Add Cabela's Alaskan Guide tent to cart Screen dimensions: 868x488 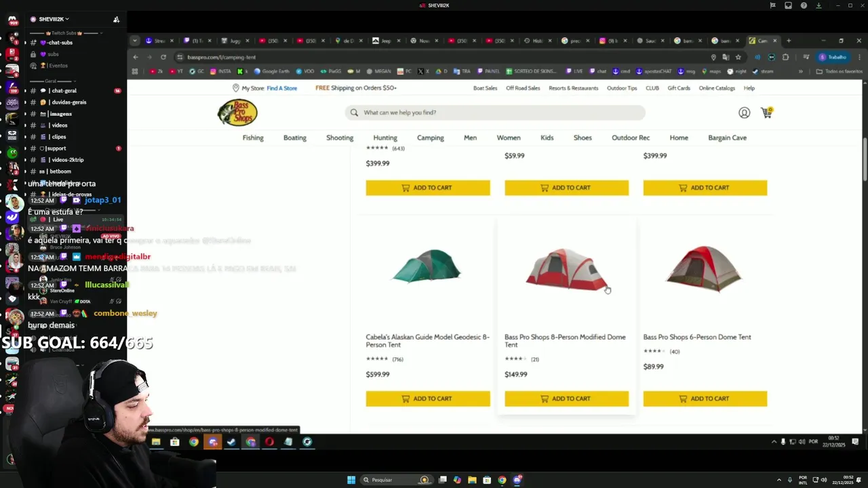[428, 399]
